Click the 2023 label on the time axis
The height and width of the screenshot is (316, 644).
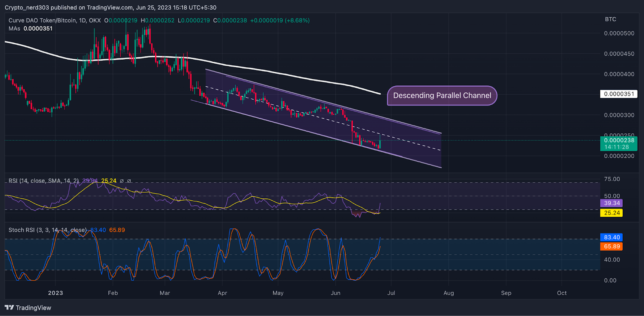[x=56, y=293]
